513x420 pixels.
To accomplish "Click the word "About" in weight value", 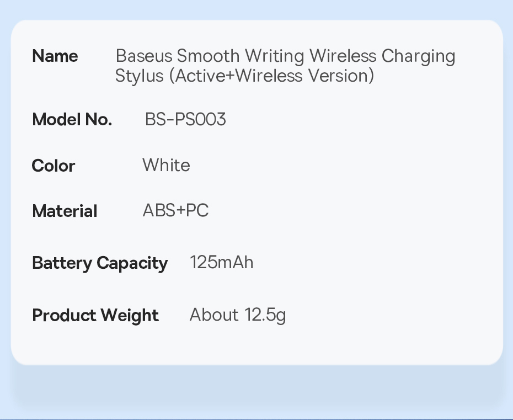I will click(214, 315).
